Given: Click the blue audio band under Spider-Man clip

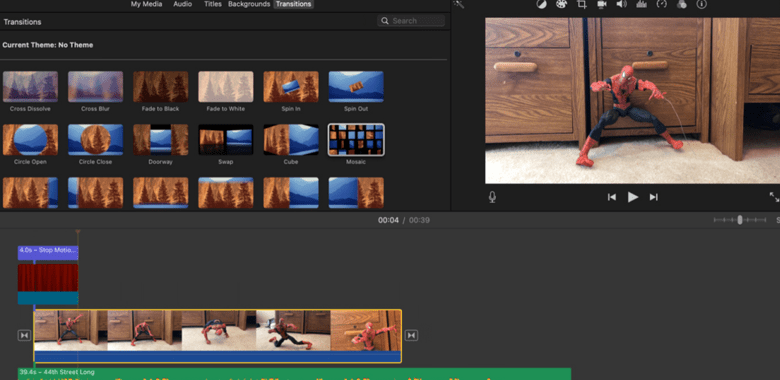Looking at the screenshot, I should click(x=217, y=357).
